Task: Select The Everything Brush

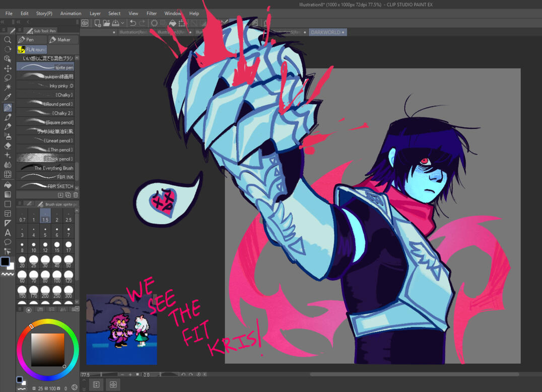Action: pos(45,168)
